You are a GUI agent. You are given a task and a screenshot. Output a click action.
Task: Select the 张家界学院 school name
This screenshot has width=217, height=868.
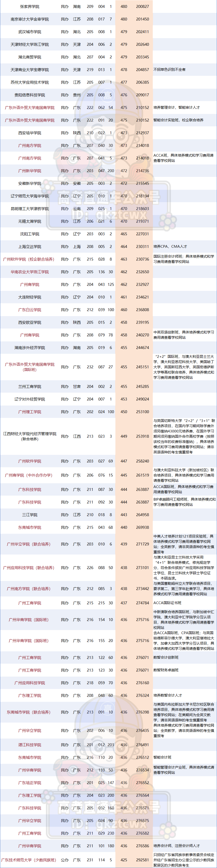(x=30, y=6)
